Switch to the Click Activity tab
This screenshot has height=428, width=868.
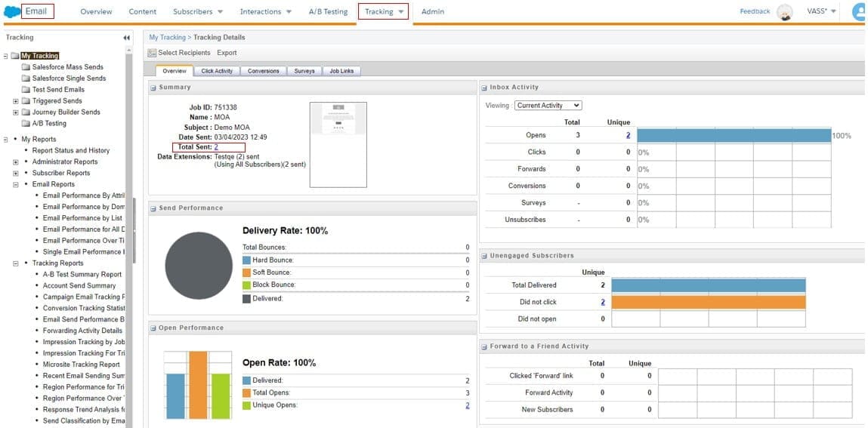click(x=217, y=71)
